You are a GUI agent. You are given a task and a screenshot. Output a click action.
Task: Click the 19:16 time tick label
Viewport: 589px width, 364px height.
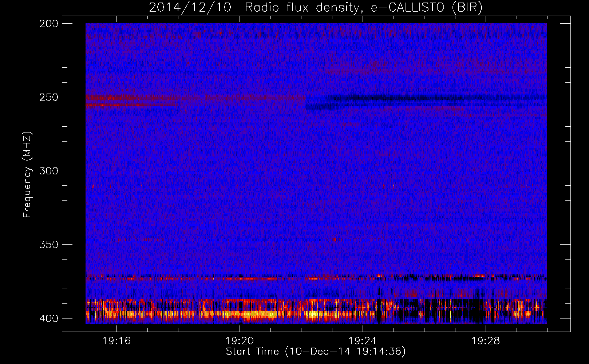point(116,341)
